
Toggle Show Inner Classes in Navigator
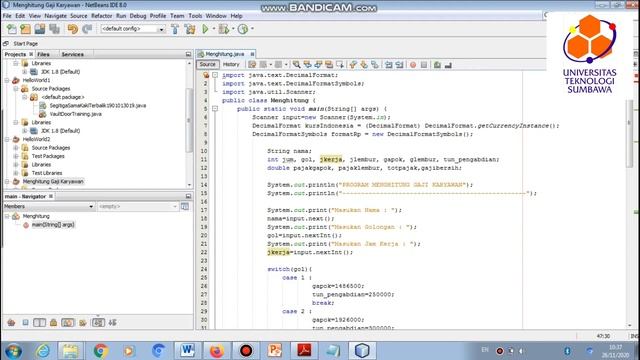coord(68,322)
